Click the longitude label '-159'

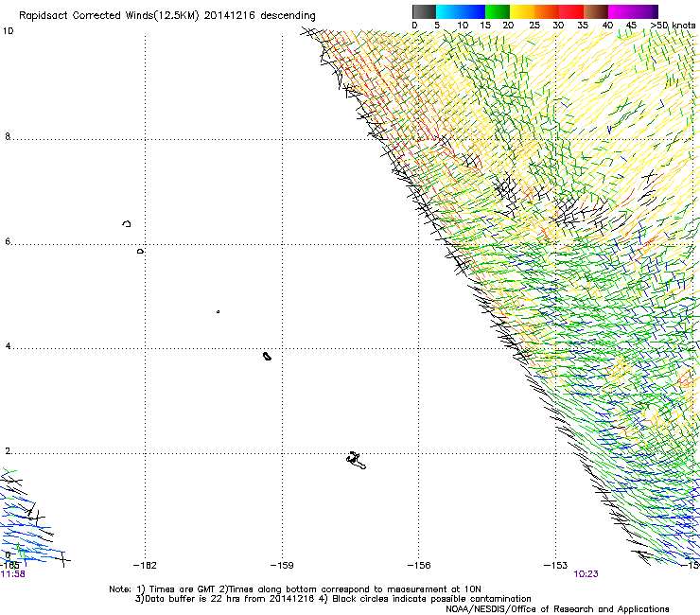coord(282,566)
